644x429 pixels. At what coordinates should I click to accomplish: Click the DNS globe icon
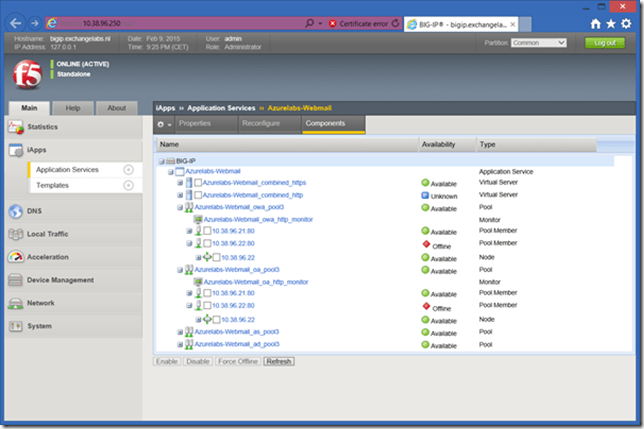[x=16, y=211]
